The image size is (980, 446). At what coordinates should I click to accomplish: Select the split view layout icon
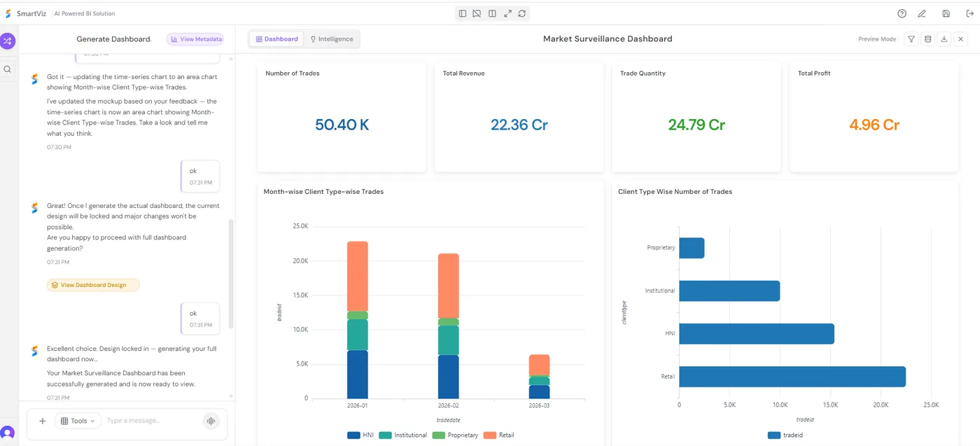[492, 13]
